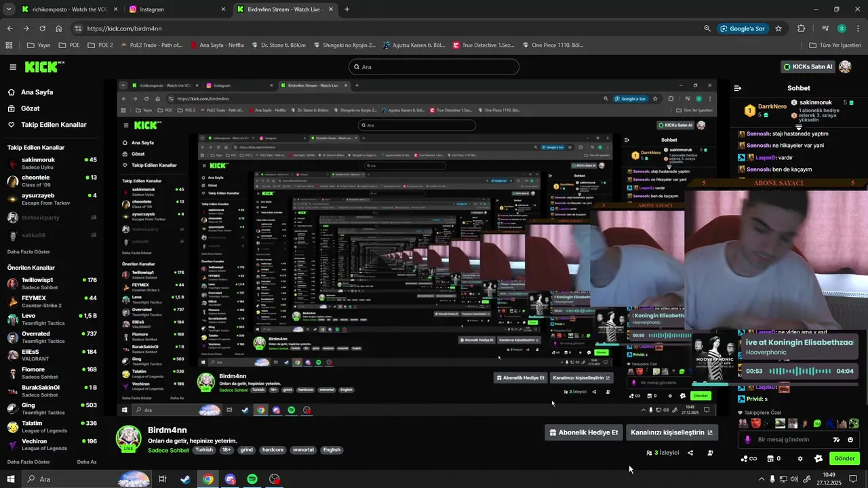Bookmark this page with the star icon
This screenshot has width=868, height=488.
[x=778, y=28]
